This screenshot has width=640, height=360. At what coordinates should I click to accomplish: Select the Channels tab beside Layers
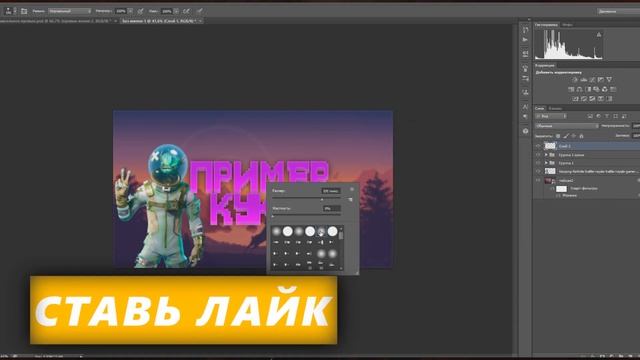point(555,109)
